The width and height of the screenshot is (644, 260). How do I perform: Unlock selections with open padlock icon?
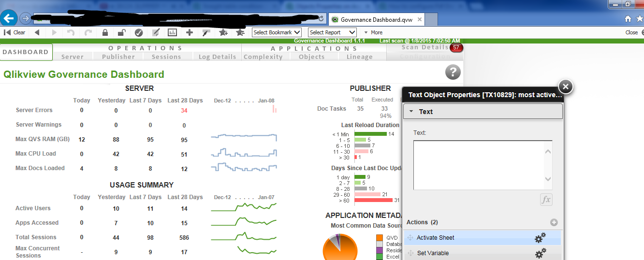(122, 32)
